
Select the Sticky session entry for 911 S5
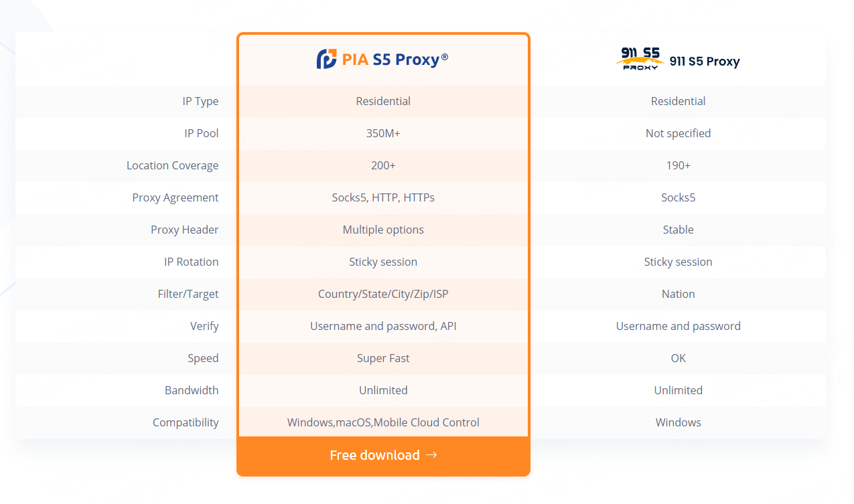(x=678, y=262)
